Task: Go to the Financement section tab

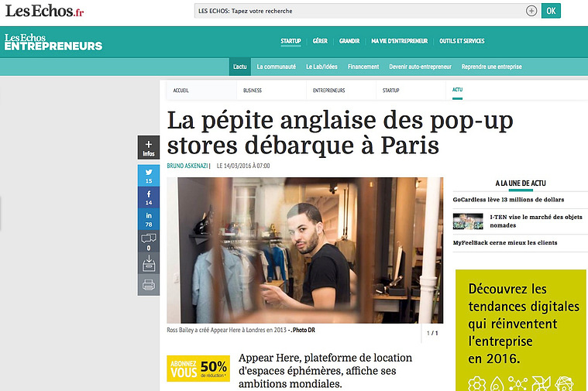Action: tap(363, 67)
